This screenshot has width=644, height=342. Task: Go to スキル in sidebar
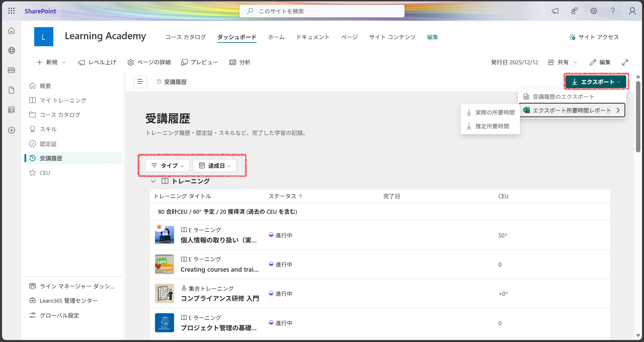73,129
